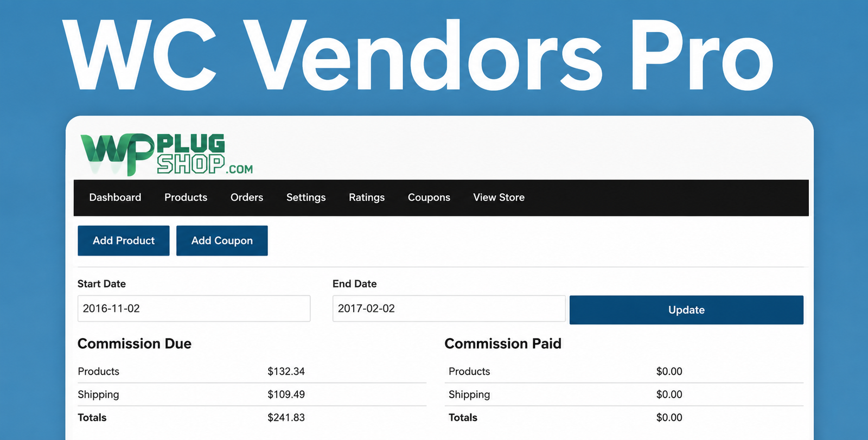
Task: Click Products row under Commission Due
Action: click(x=252, y=372)
